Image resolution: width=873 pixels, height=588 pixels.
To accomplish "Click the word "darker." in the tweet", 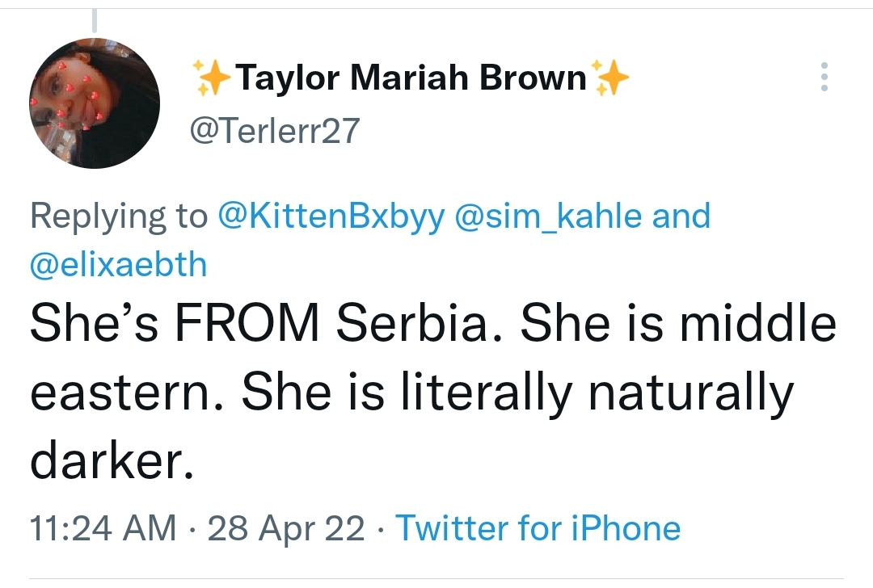I will 112,462.
